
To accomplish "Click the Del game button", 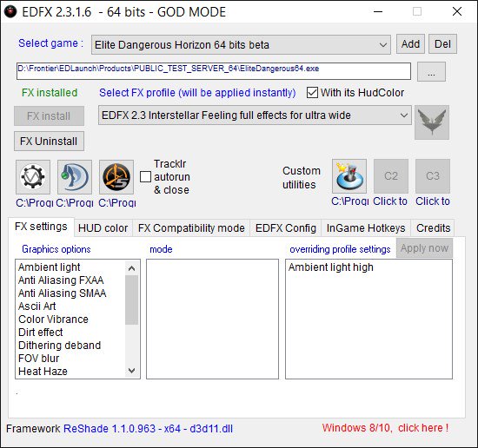I will [442, 44].
